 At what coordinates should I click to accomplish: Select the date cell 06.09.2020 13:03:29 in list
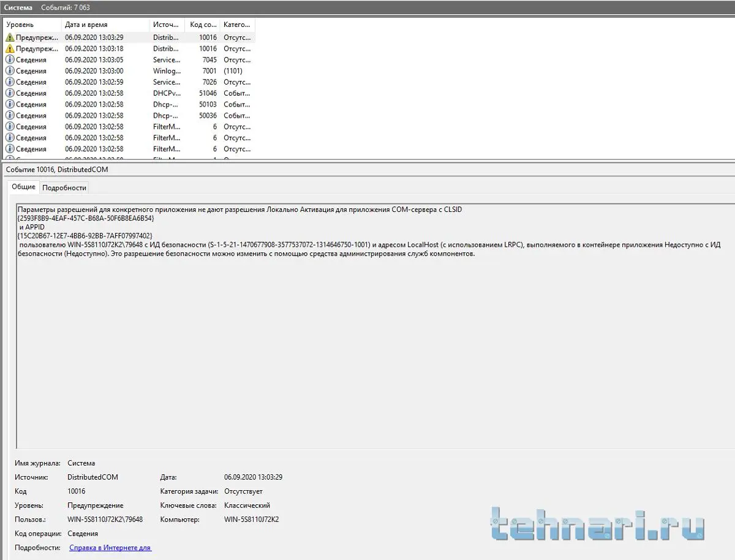(94, 37)
